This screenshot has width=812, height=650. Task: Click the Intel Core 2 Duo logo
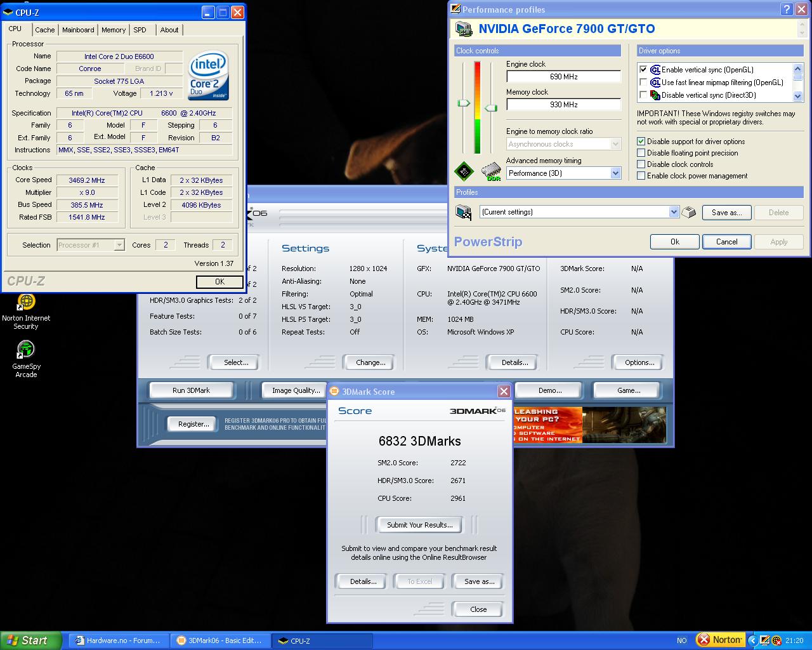(x=209, y=76)
